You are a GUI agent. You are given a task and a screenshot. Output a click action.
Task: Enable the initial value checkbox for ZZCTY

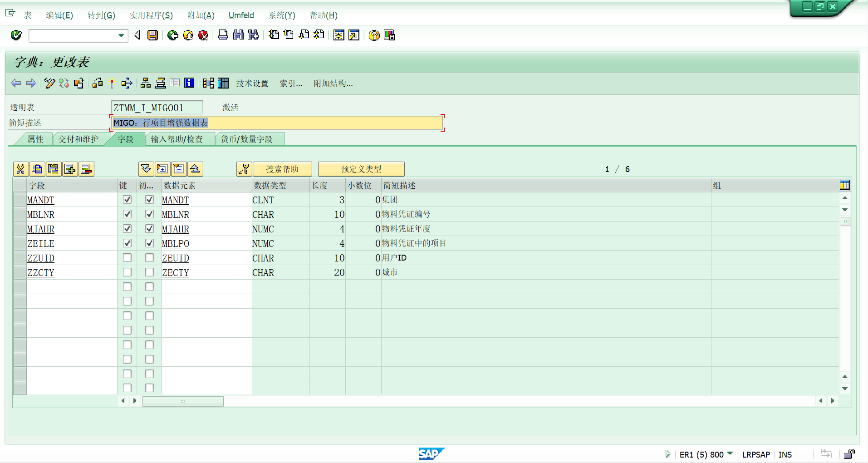point(149,272)
